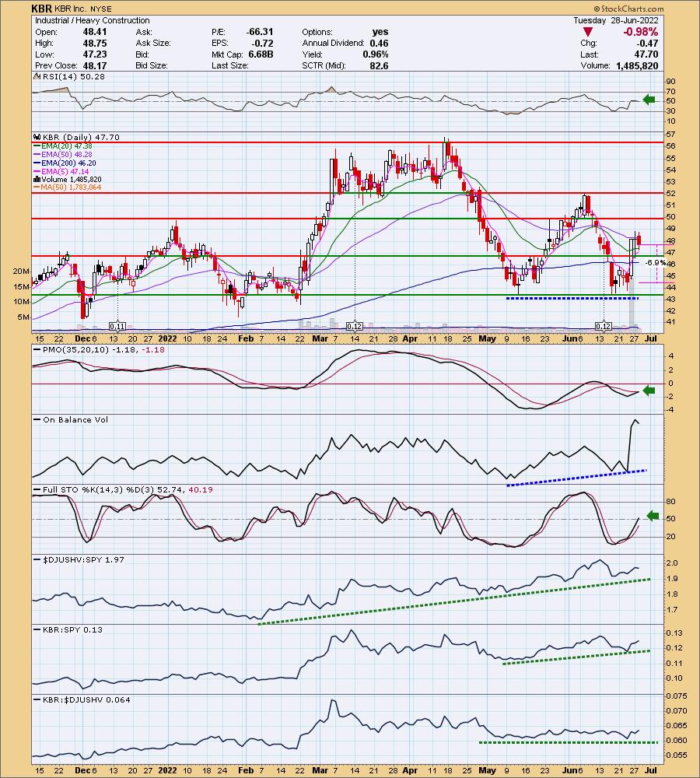
Task: Click the EMA(200) 46.20 legend entry
Action: point(69,163)
